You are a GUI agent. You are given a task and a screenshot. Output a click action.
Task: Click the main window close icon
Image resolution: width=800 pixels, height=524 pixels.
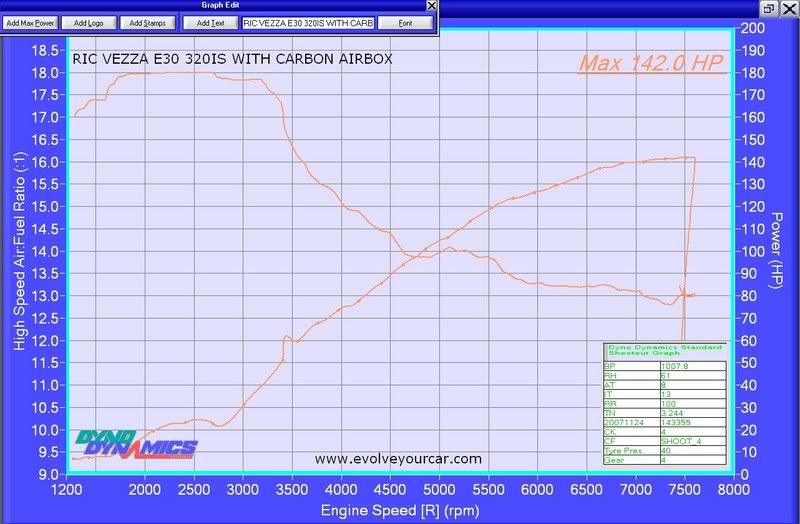788,7
